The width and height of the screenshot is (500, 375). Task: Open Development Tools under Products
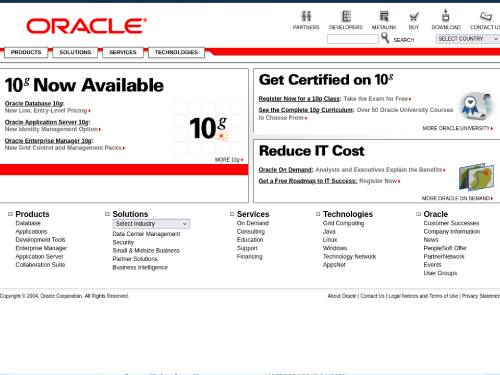(x=40, y=240)
